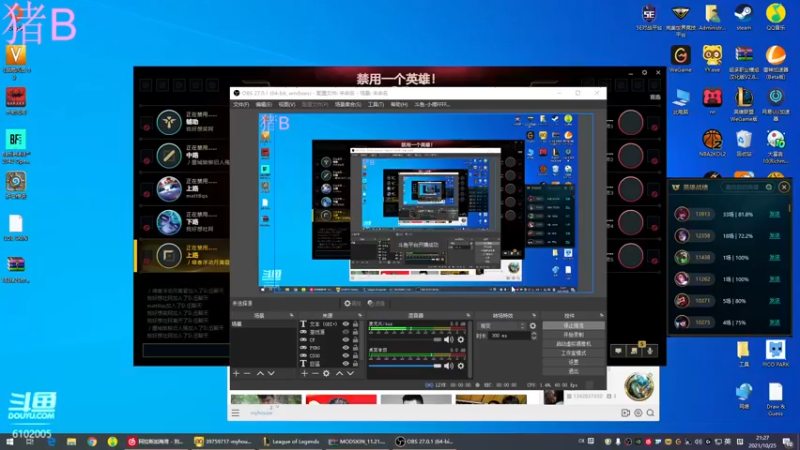
Task: Open the YY.exe raccoon desktop icon
Action: point(712,59)
